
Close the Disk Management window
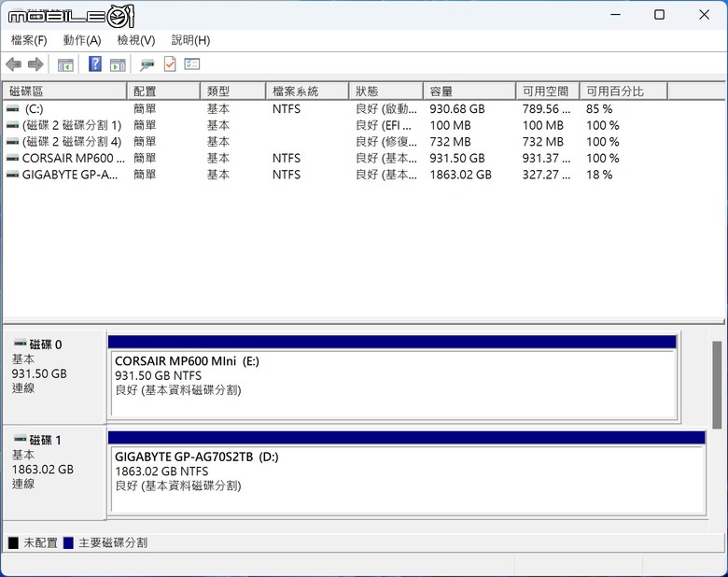[x=704, y=15]
